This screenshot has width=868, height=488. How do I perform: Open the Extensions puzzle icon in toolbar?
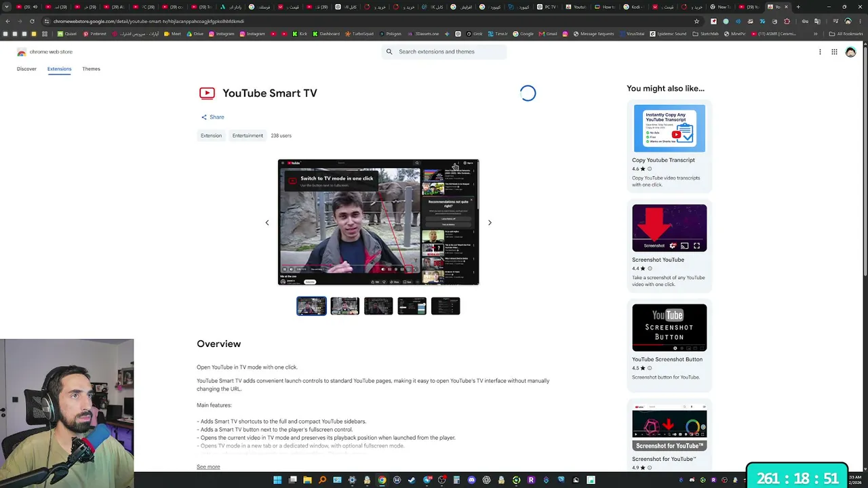coord(787,21)
